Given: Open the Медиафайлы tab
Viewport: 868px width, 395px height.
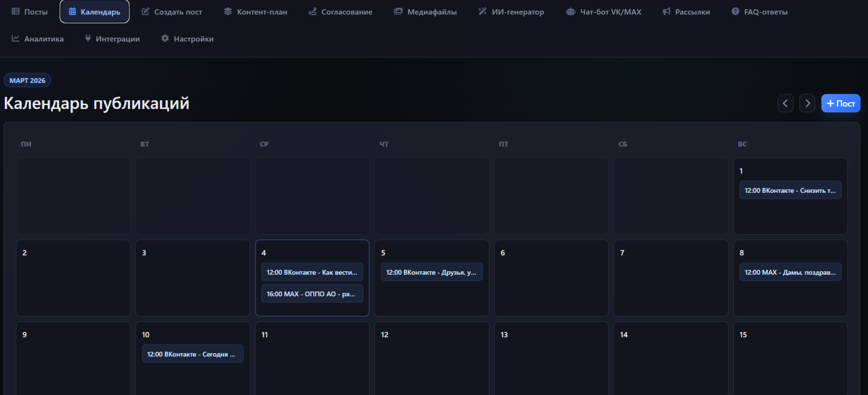Looking at the screenshot, I should click(x=425, y=12).
